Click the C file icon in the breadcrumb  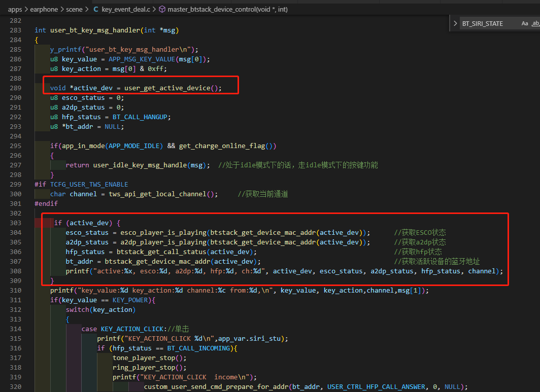click(96, 9)
